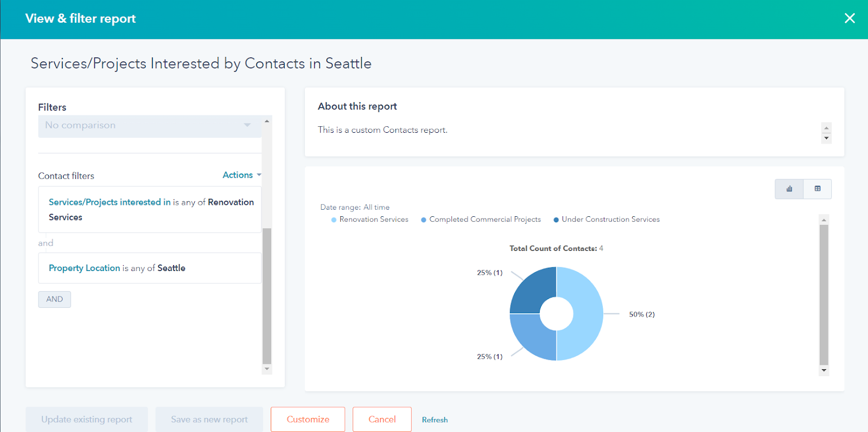The width and height of the screenshot is (868, 432).
Task: Expand the Actions dropdown menu
Action: pyautogui.click(x=241, y=175)
